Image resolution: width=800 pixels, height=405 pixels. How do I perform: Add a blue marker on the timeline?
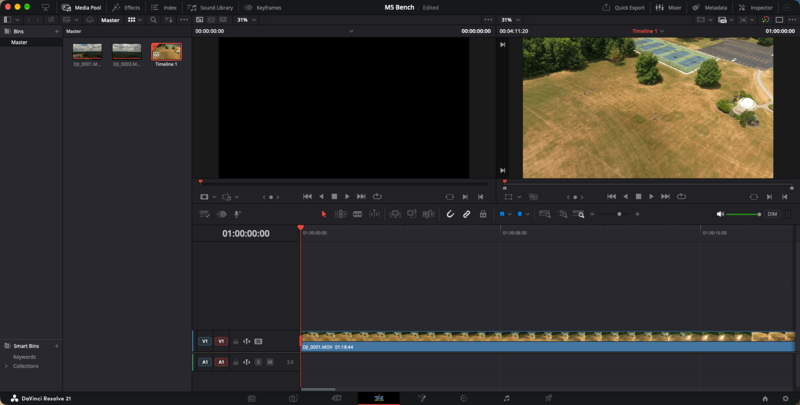[519, 214]
